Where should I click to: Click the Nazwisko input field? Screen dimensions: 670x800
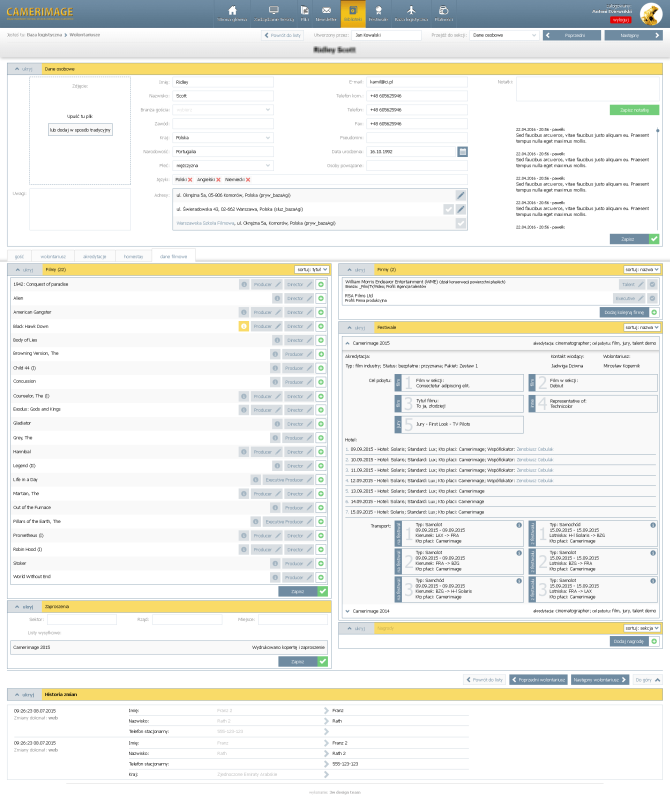coord(222,96)
